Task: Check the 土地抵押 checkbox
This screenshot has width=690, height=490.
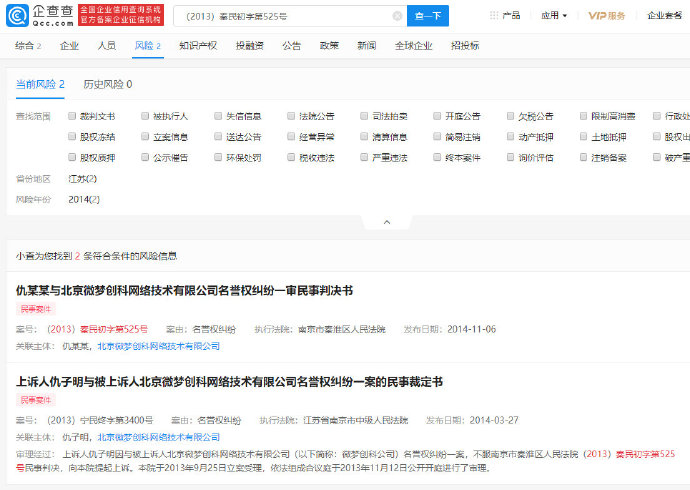Action: 583,137
